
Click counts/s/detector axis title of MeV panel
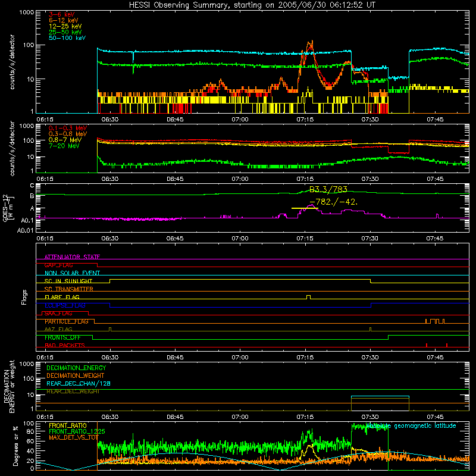click(12, 148)
